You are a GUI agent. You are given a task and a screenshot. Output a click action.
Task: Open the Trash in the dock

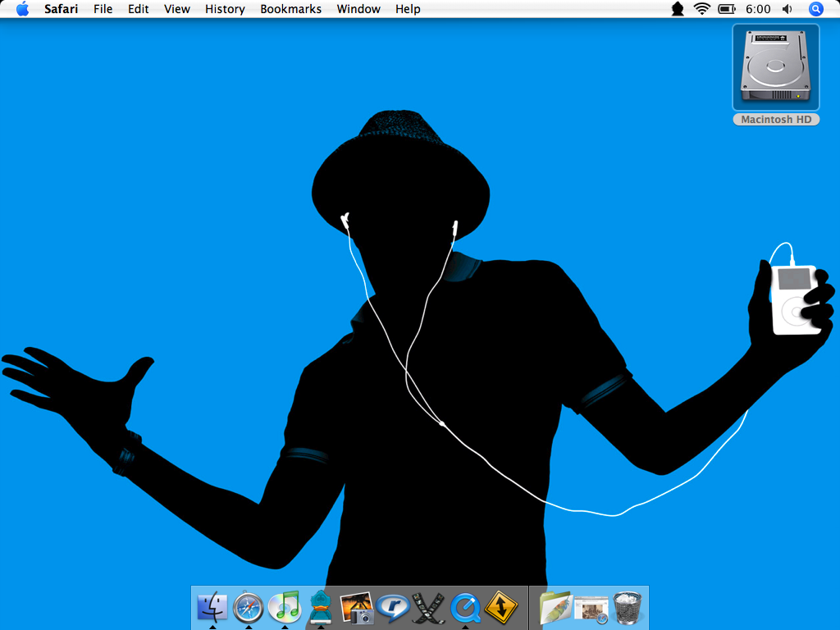tap(628, 608)
